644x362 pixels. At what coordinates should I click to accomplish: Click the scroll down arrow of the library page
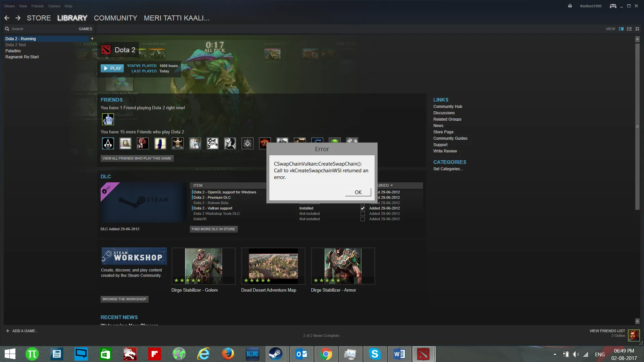[637, 321]
